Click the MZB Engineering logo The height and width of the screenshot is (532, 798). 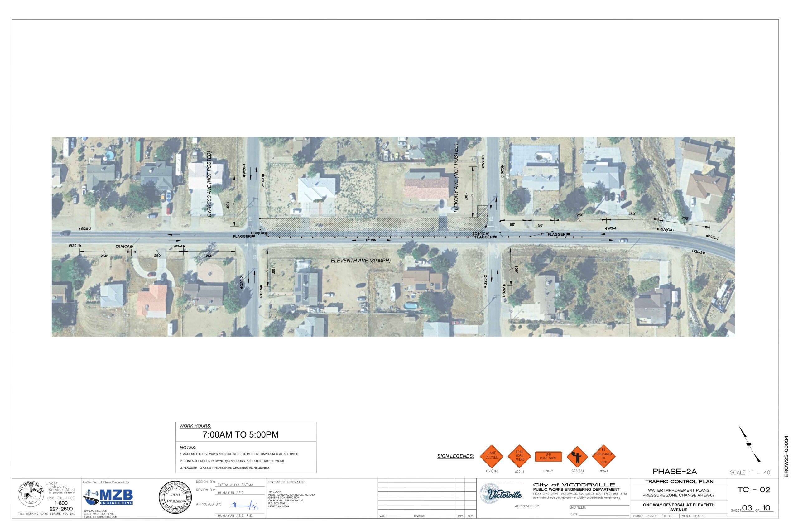pos(108,497)
